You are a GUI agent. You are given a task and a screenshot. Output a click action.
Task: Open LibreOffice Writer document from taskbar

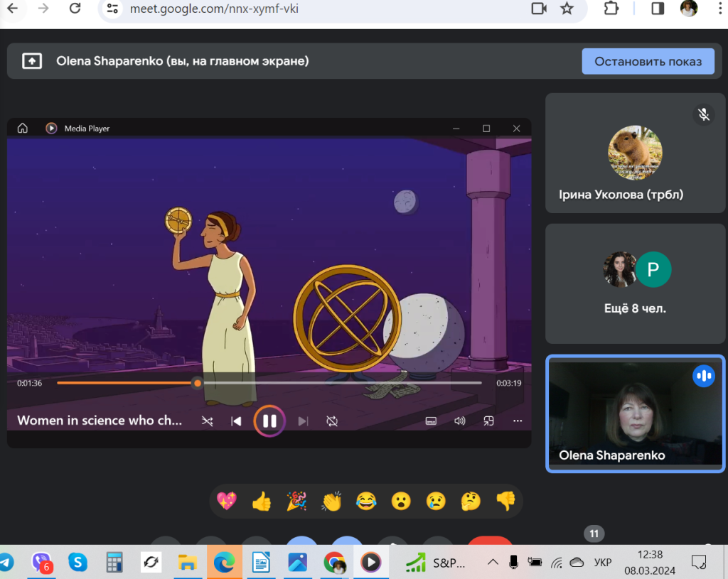coord(261,562)
